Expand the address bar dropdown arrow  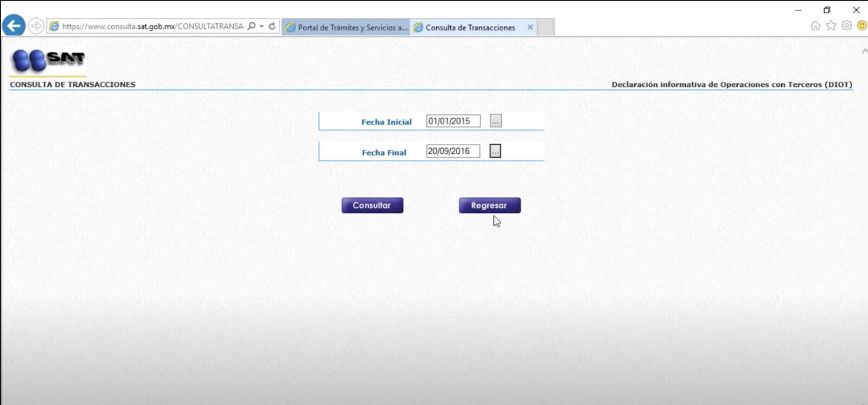point(261,26)
